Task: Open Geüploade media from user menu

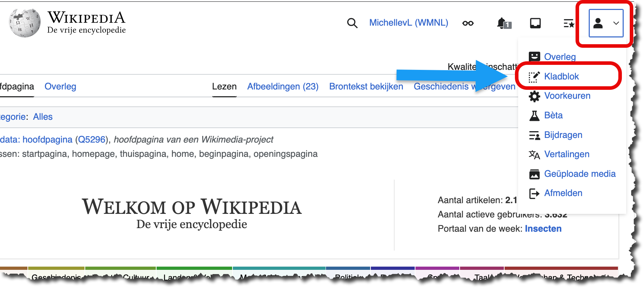Action: point(580,174)
